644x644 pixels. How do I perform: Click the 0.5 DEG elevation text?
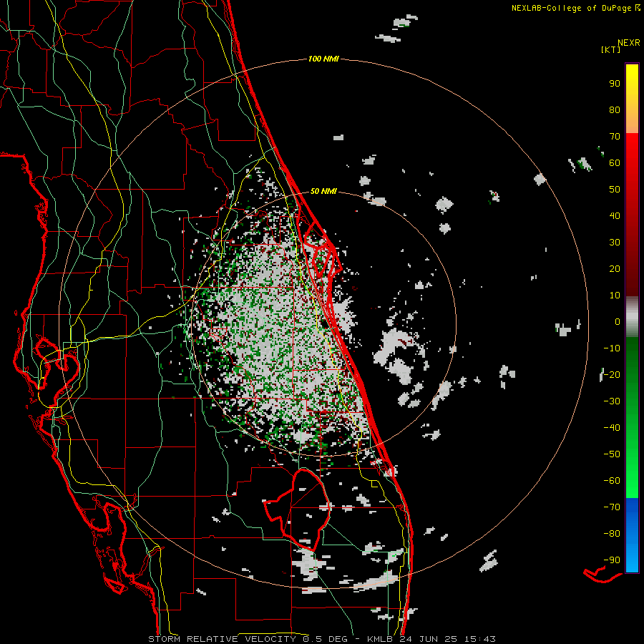point(325,639)
